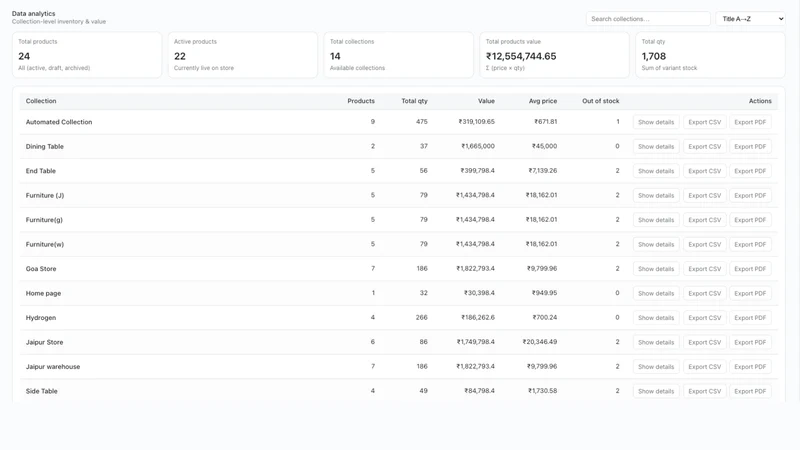Export CSV for Dining Table

click(x=705, y=146)
